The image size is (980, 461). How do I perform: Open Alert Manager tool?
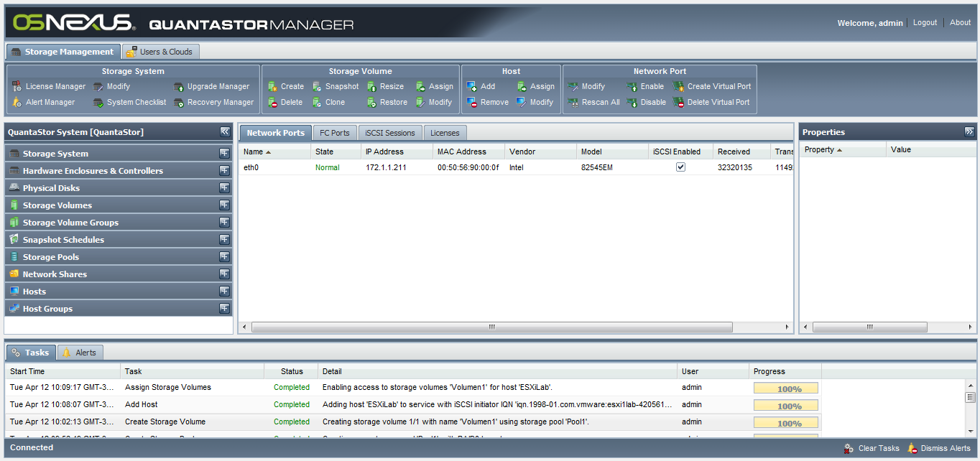pos(43,102)
